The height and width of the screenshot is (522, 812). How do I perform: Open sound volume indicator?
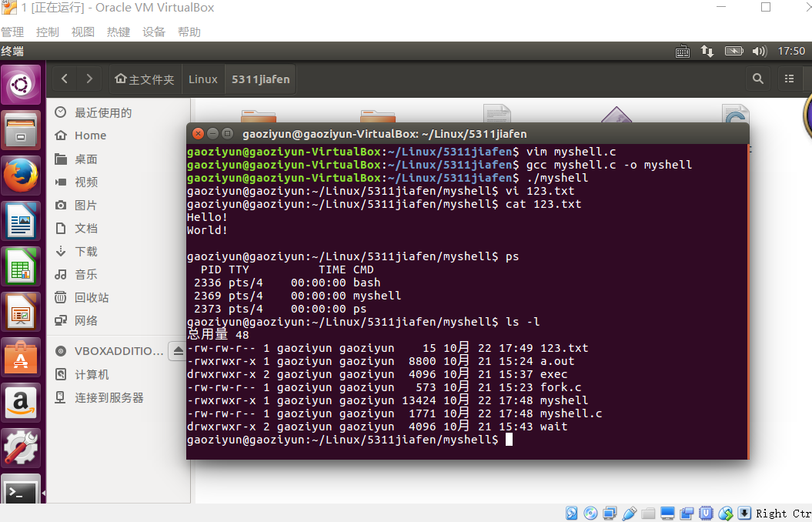[x=759, y=51]
